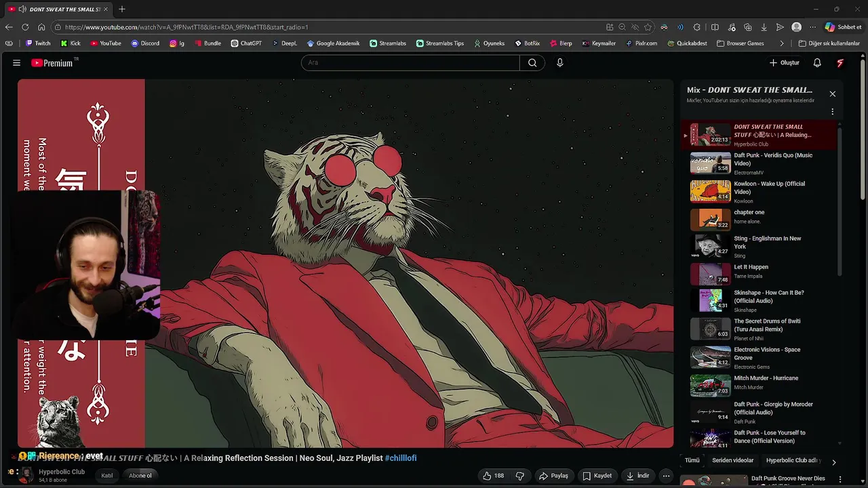Screen dimensions: 868x488
Task: Open the ChatGPT bookmark
Action: click(x=246, y=43)
